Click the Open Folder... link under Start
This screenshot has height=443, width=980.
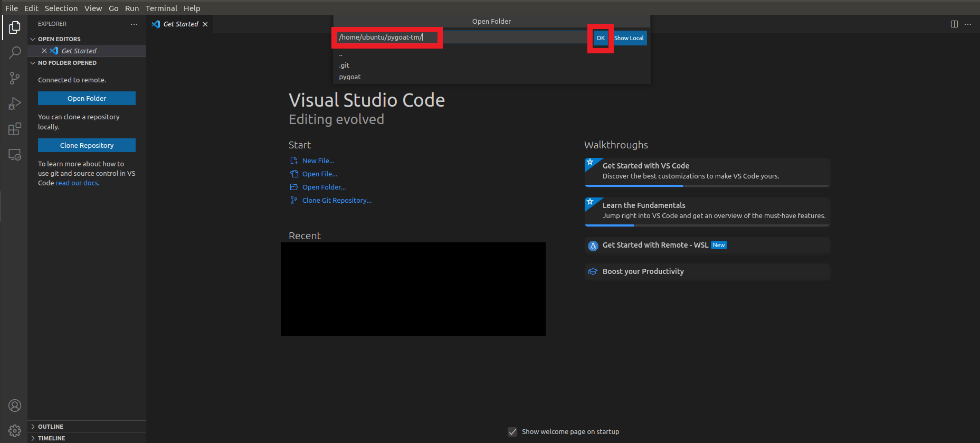pyautogui.click(x=324, y=187)
